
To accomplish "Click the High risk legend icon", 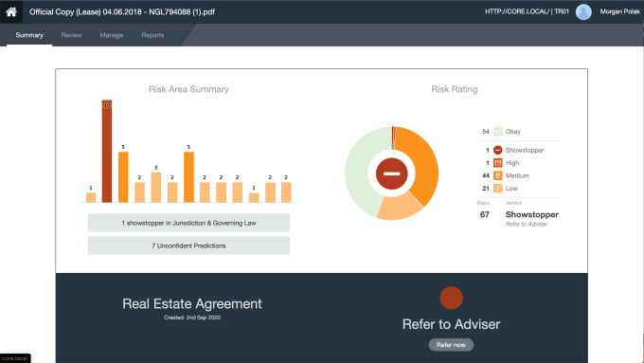I will [497, 163].
